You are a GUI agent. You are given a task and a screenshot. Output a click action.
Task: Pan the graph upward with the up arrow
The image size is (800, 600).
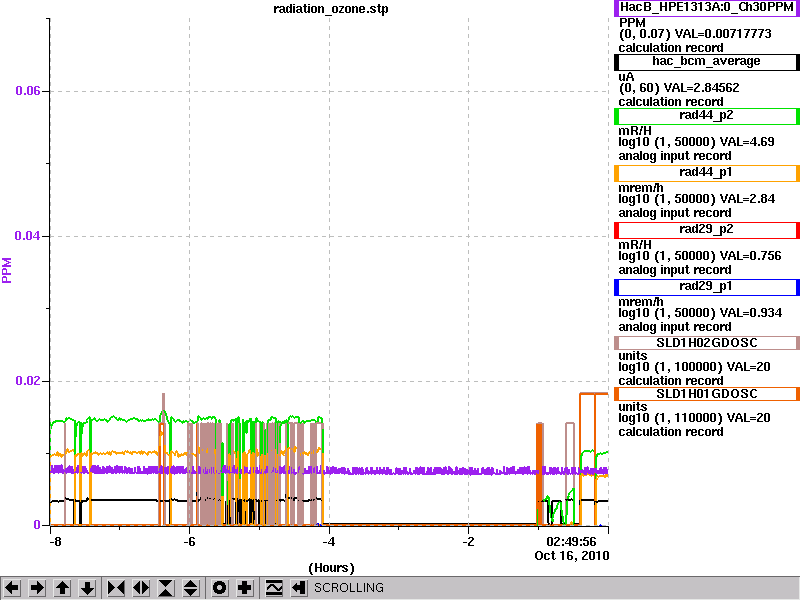(62, 588)
